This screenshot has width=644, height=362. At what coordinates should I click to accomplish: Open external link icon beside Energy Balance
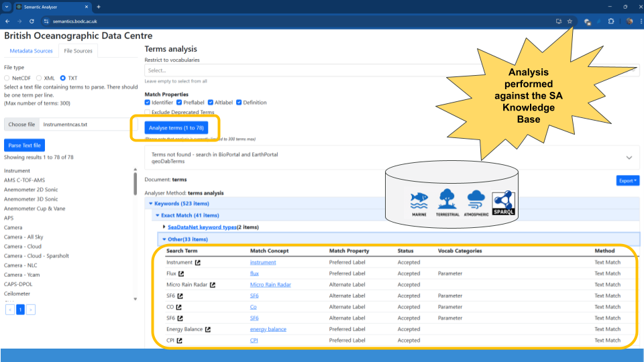[208, 329]
